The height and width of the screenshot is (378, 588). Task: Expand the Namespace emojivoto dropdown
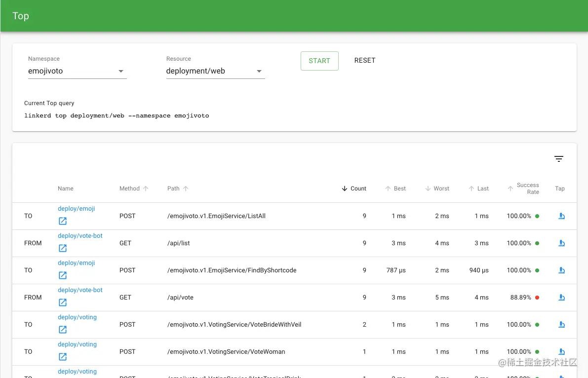point(77,71)
